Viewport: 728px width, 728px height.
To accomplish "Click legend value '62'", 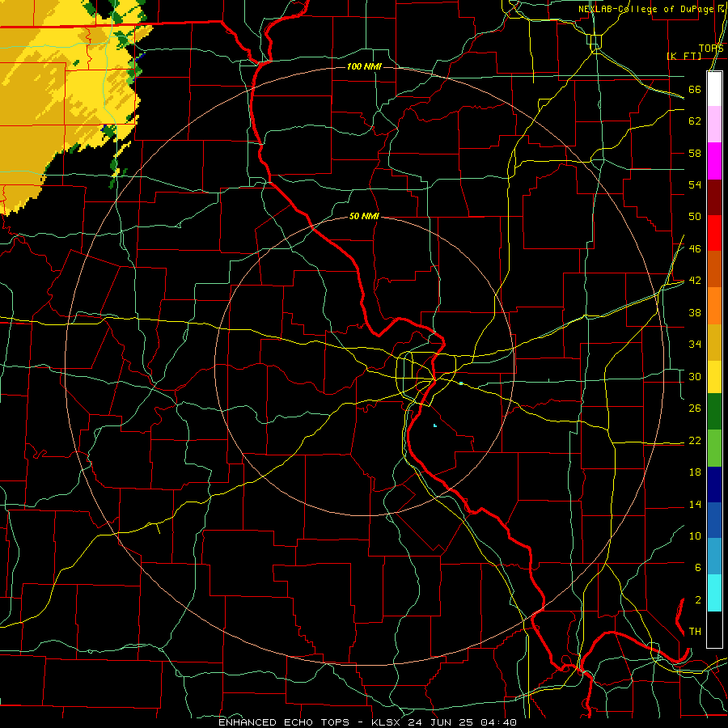I will tap(695, 121).
